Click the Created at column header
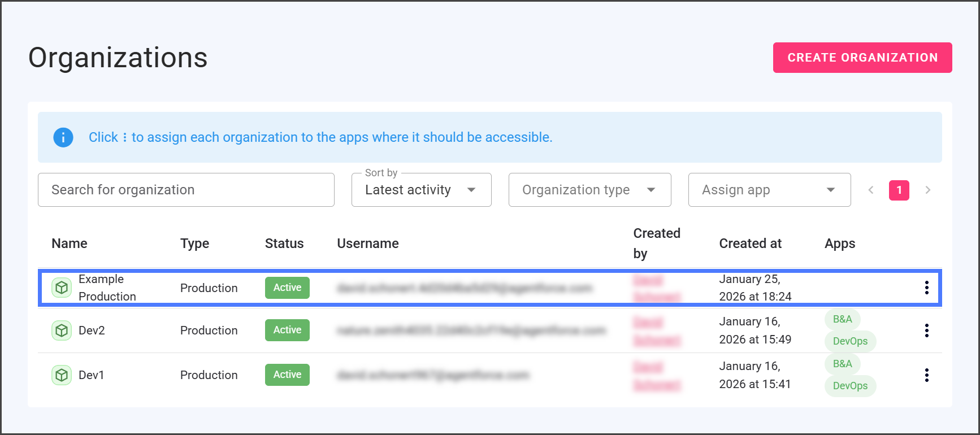980x435 pixels. tap(750, 243)
